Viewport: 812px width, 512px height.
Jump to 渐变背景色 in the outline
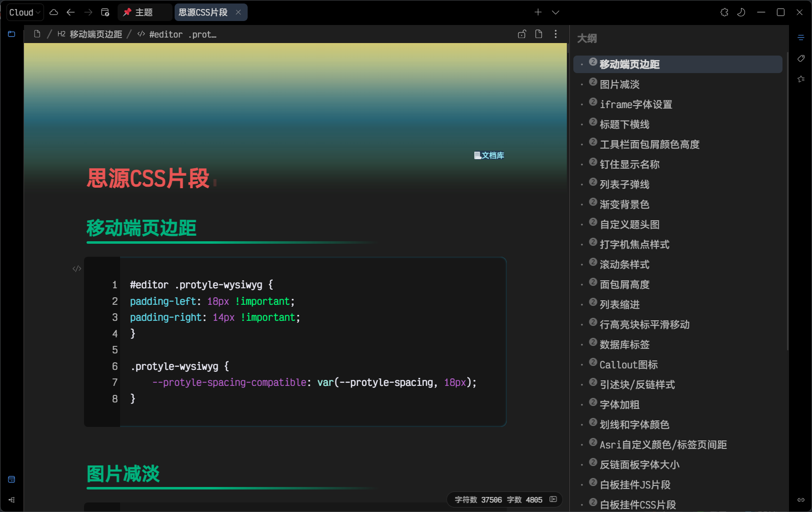click(x=624, y=204)
